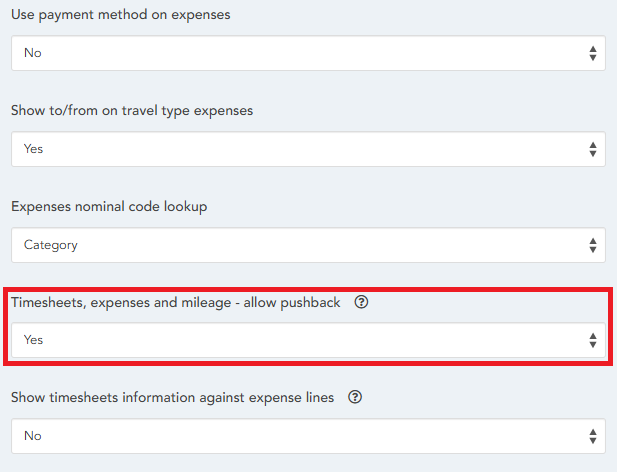Viewport: 617px width, 472px height.
Task: Click arrow on nominal code lookup dropdown
Action: coord(592,245)
